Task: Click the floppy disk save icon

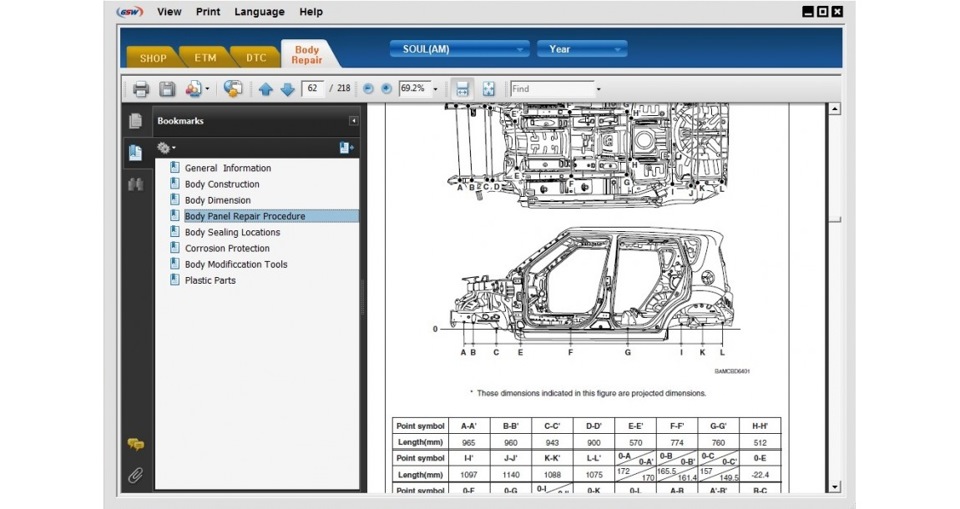Action: [x=167, y=89]
